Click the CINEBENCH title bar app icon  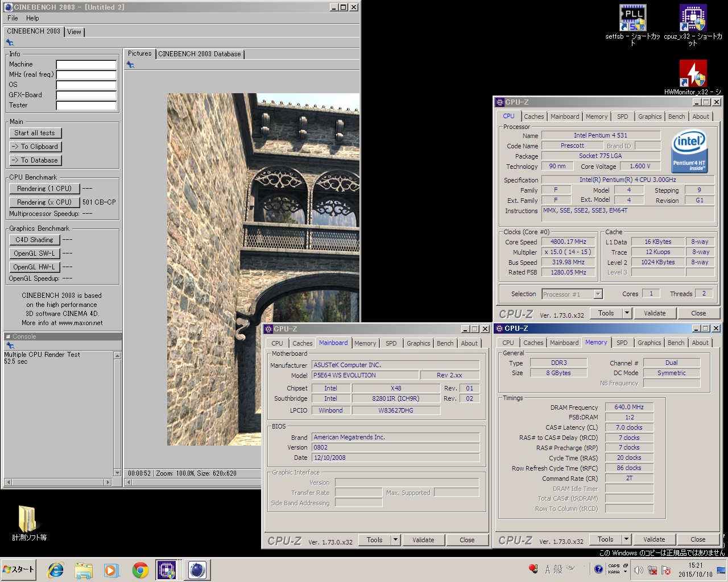point(9,7)
